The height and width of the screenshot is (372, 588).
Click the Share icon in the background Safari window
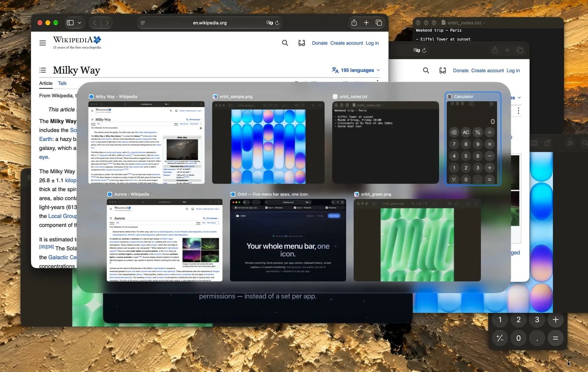495,50
